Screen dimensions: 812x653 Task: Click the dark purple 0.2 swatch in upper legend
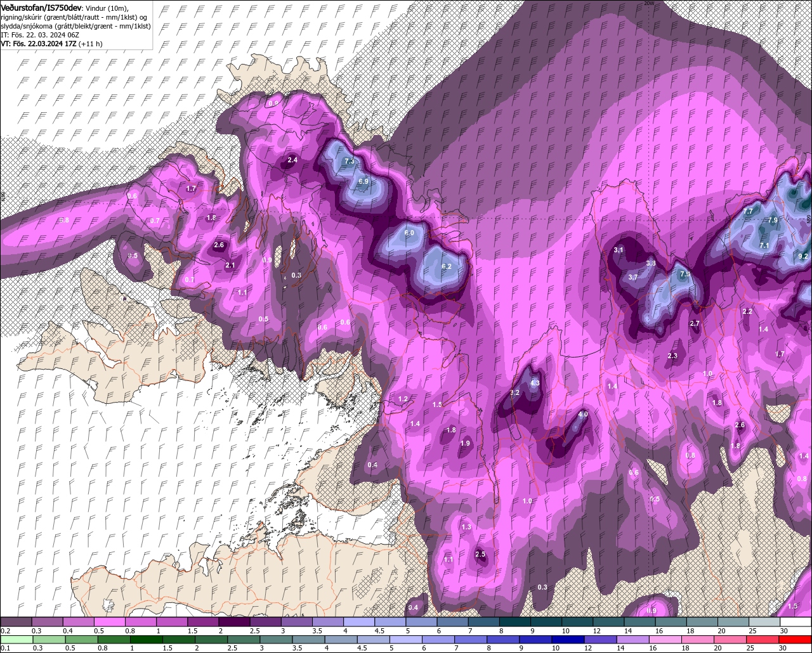pyautogui.click(x=16, y=622)
